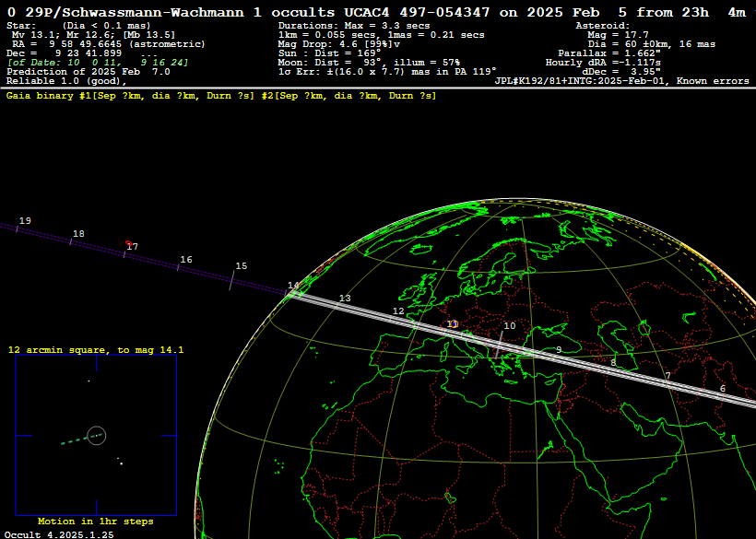Click the 'Mag Drop: 4.6 [99%]v' line
Viewport: 756px width, 539px height.
(339, 44)
